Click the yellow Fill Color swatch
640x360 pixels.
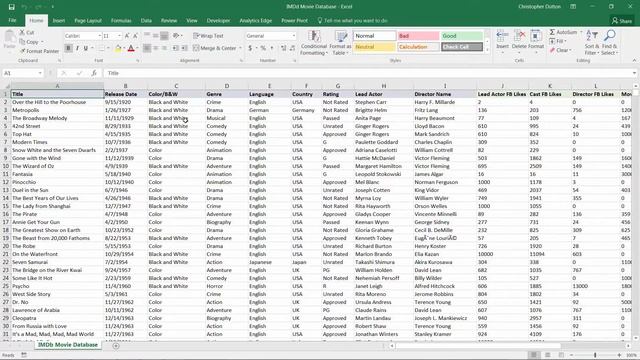[x=118, y=49]
